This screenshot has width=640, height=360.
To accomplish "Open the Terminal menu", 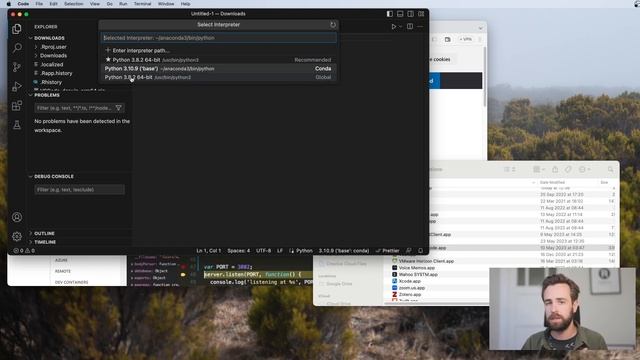I will tap(142, 4).
